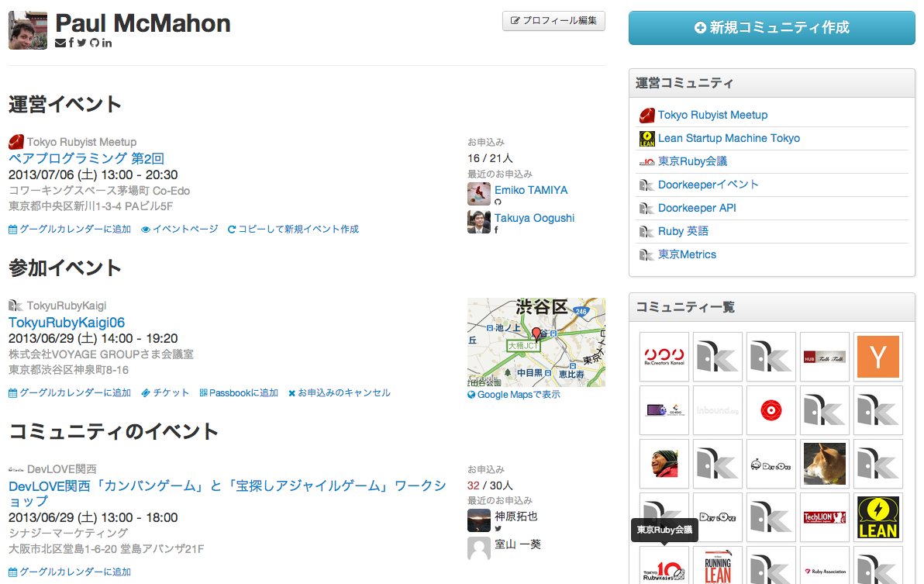This screenshot has width=924, height=584.
Task: Click コピーして新規イベント作成 link
Action: tap(294, 230)
